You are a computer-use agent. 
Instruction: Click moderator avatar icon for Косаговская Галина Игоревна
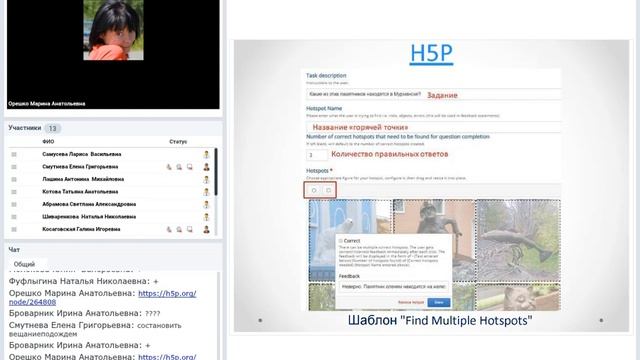[x=207, y=229]
